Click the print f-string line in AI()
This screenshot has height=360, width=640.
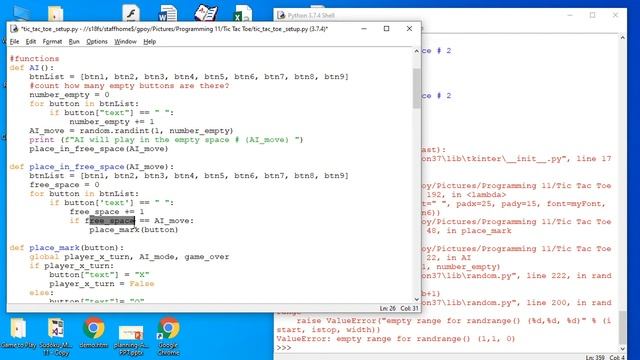166,140
